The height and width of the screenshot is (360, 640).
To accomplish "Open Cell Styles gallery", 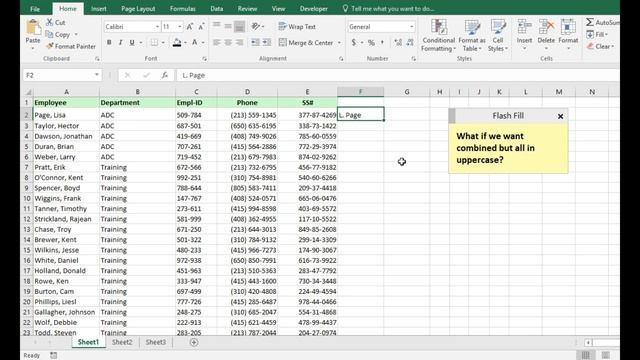I will (498, 36).
